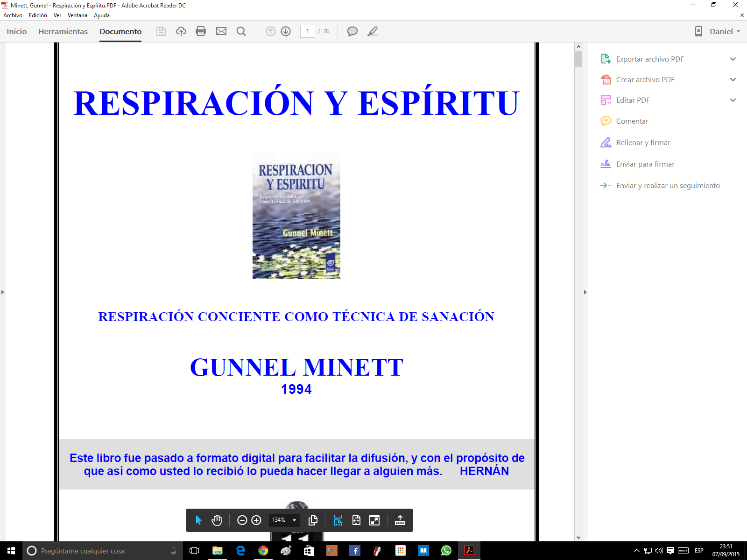Open the Ventana menu

[x=78, y=15]
